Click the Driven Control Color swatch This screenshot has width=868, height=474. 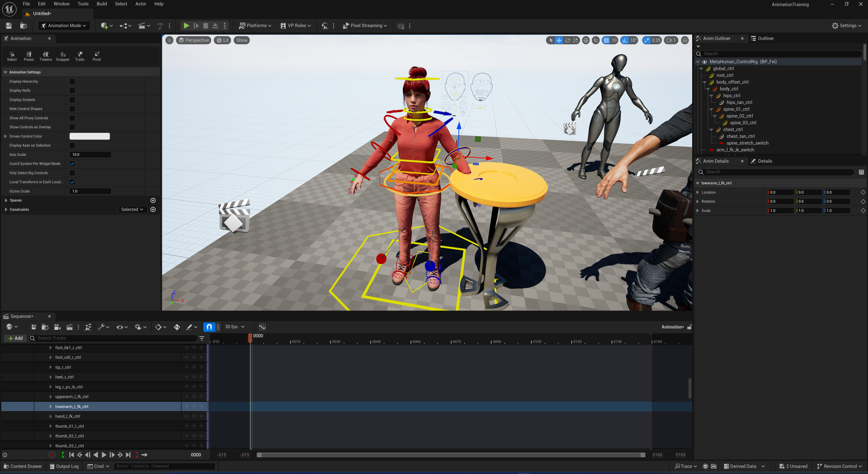click(90, 136)
